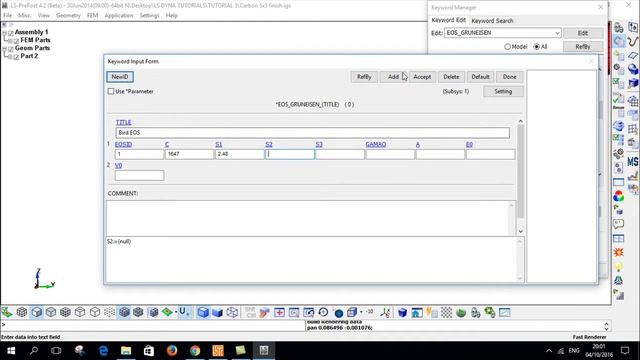Click the orange explosion icon in right toolbar
640x360 pixels.
tap(618, 252)
